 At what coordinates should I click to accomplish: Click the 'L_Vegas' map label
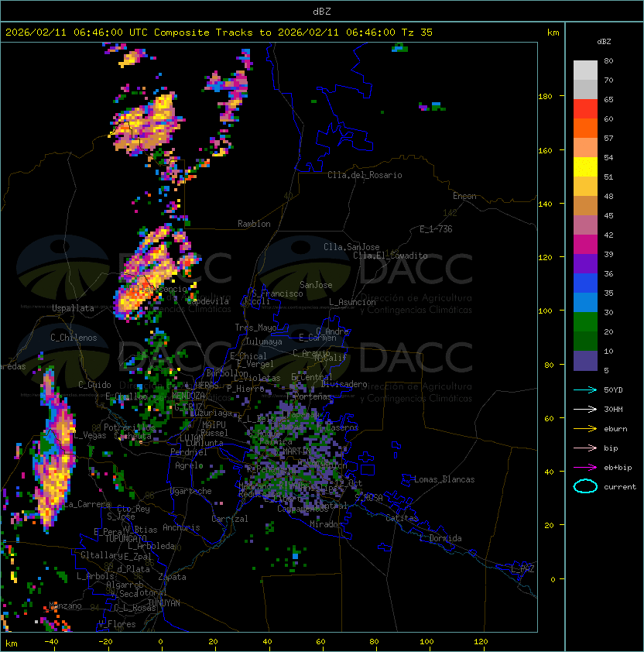(91, 435)
